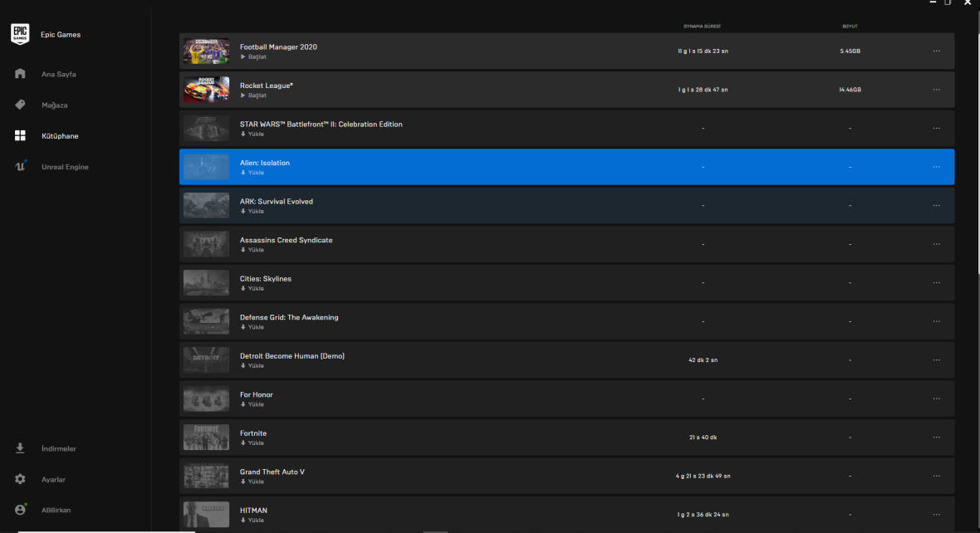Select the Alien: Isolation title text
Image resolution: width=980 pixels, height=533 pixels.
[x=265, y=163]
